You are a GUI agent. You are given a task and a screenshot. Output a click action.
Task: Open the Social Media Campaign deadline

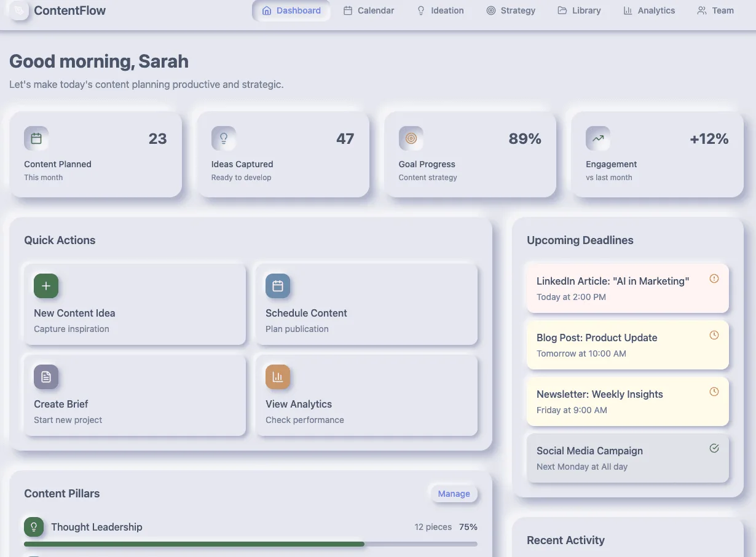(x=628, y=458)
